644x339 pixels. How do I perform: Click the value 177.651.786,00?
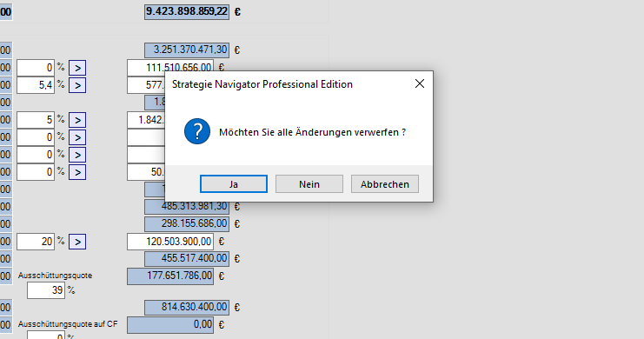coord(170,276)
